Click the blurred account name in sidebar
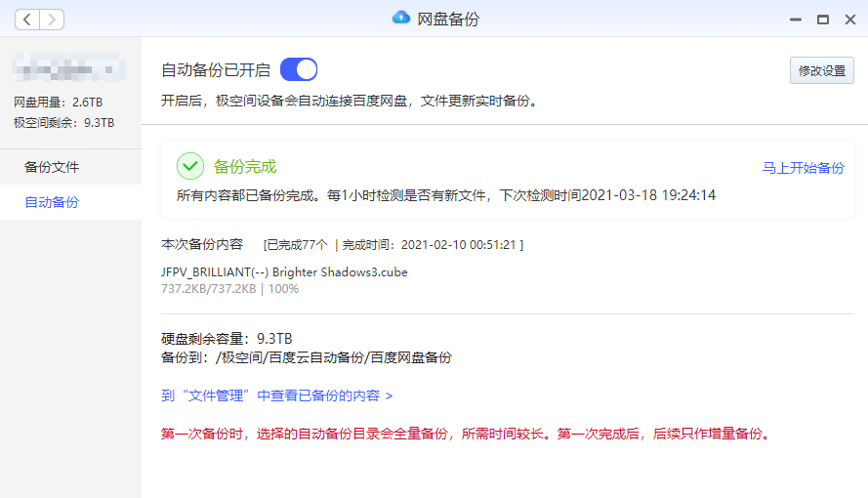 [68, 68]
